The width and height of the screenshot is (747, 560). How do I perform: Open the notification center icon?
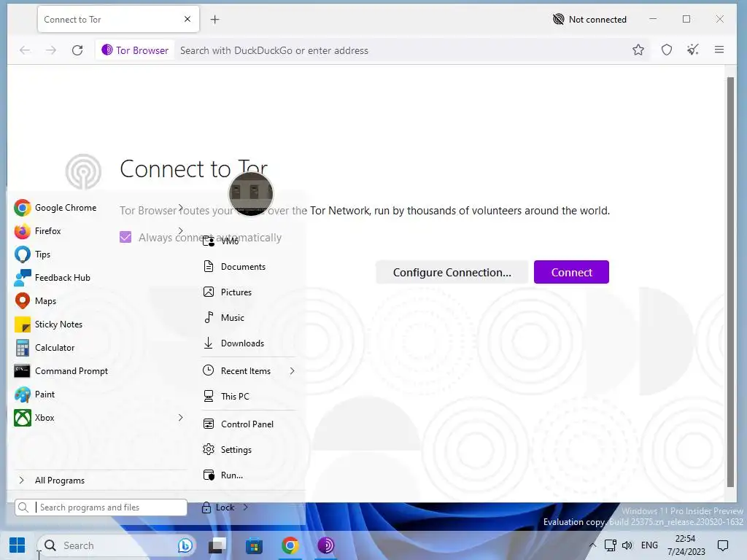(x=723, y=545)
